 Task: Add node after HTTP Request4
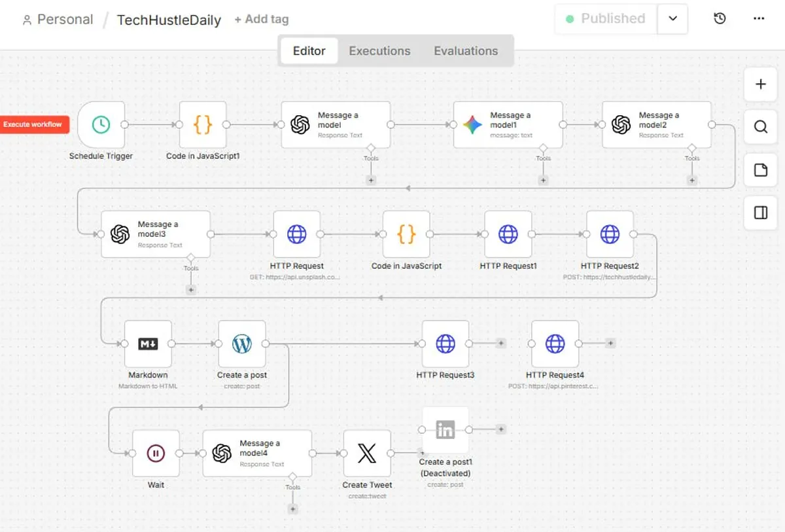(610, 343)
